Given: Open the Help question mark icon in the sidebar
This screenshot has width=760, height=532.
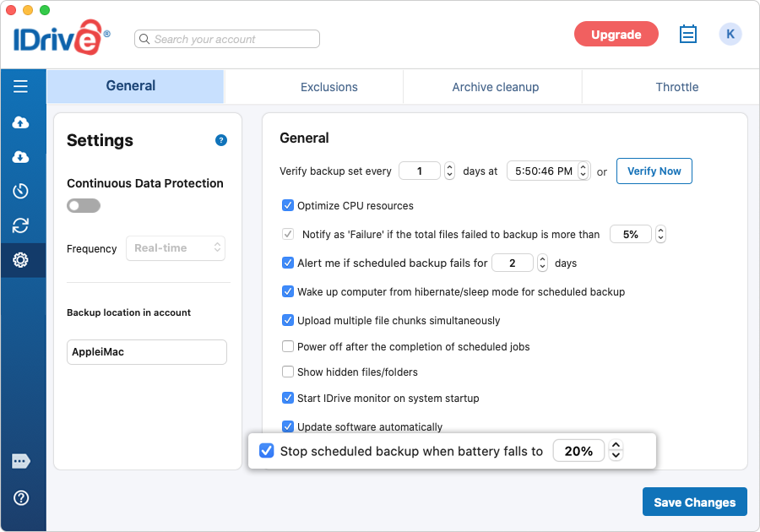Looking at the screenshot, I should (x=21, y=497).
